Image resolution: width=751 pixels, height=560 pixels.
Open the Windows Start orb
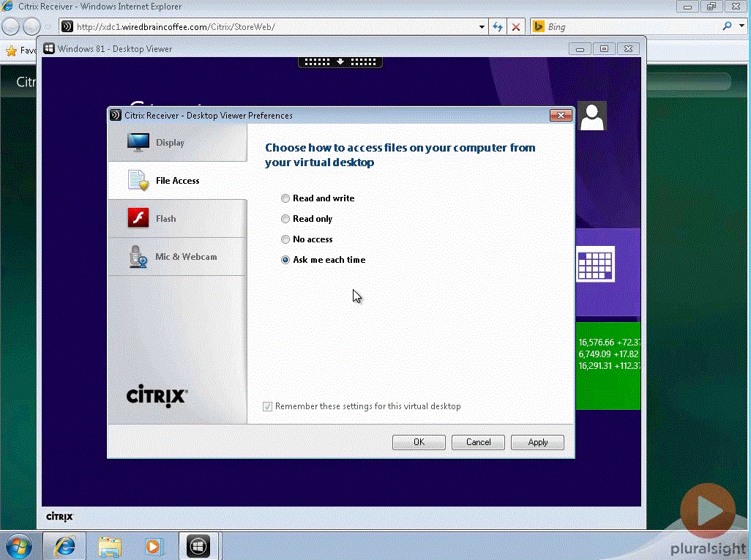click(x=19, y=546)
